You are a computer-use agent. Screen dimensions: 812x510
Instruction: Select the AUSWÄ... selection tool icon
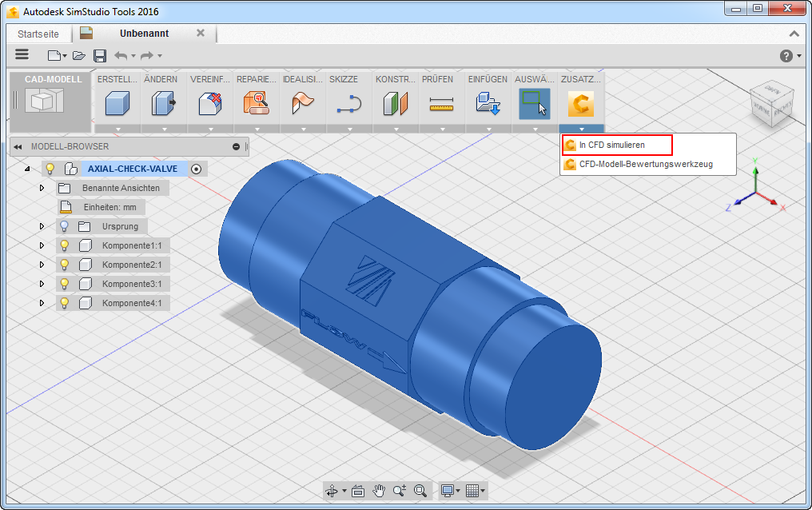(535, 104)
